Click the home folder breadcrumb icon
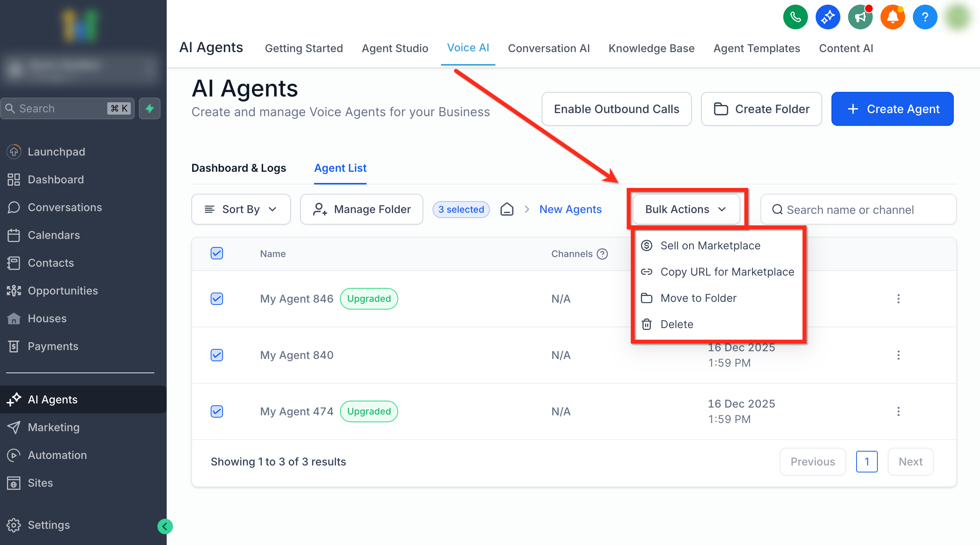This screenshot has width=980, height=545. tap(507, 209)
